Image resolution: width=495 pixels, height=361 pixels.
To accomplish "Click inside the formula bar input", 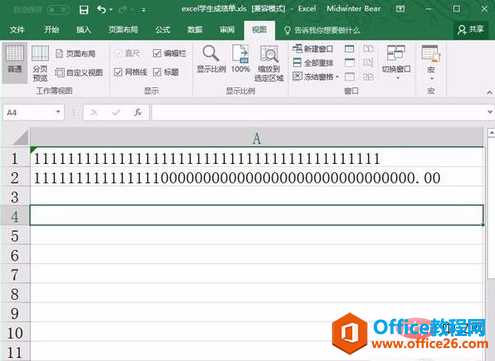I will coord(318,113).
